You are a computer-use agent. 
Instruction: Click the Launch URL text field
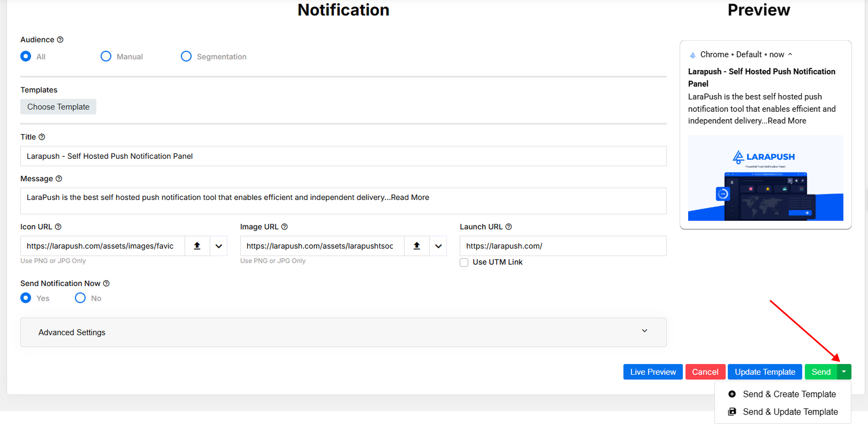point(563,246)
